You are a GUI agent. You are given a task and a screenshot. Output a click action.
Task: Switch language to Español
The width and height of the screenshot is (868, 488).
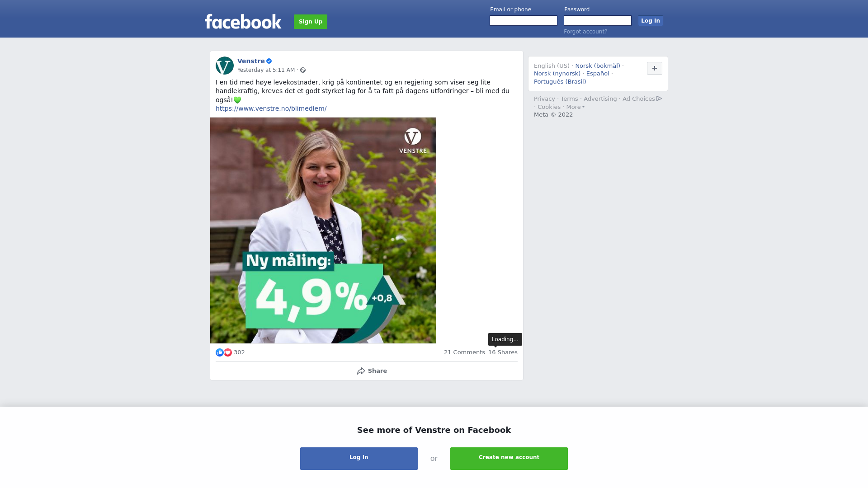[x=598, y=74]
